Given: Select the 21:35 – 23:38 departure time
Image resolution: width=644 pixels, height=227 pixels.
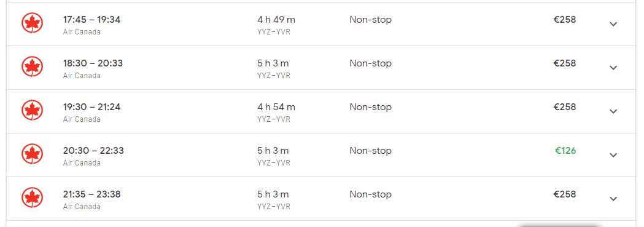Looking at the screenshot, I should coord(91,194).
